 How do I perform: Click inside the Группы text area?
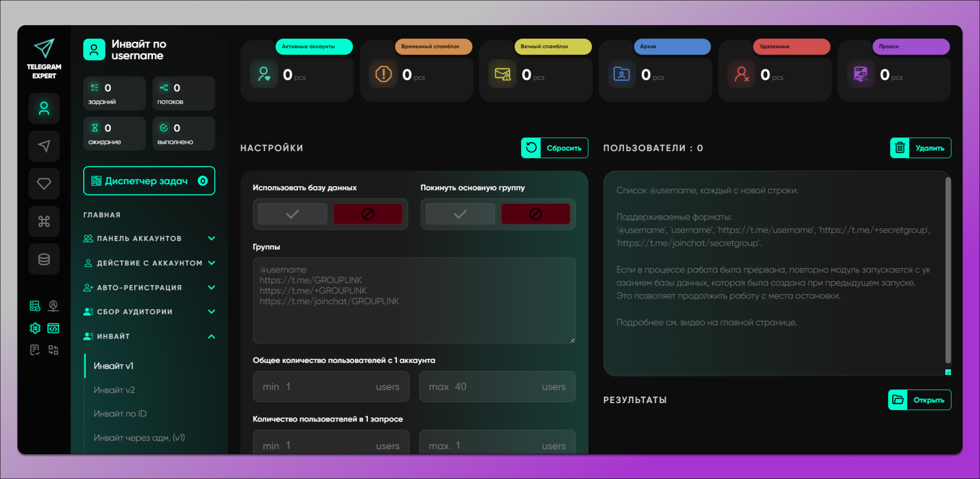tap(413, 300)
